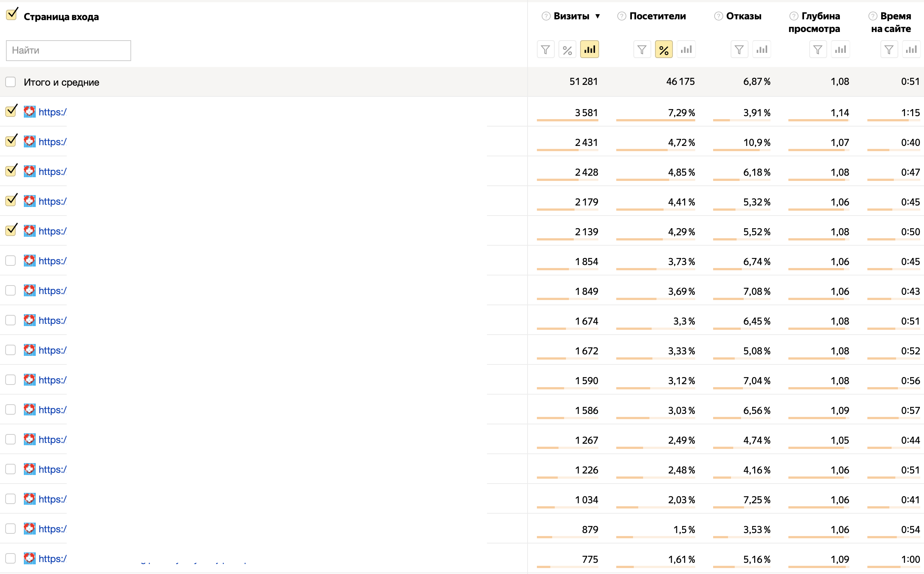Image resolution: width=924 pixels, height=574 pixels.
Task: Click the filter icon under Визиты column
Action: pos(545,50)
